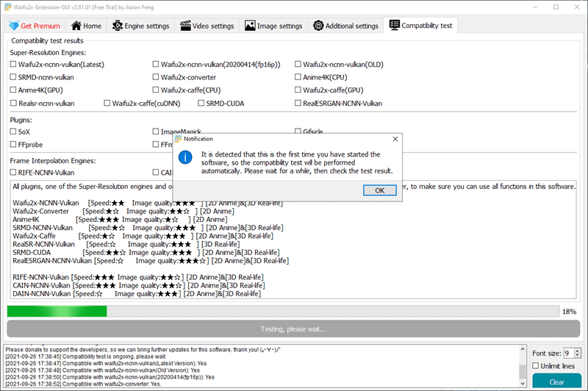Increase font size with up stepper arrow
The height and width of the screenshot is (391, 588).
(578, 351)
